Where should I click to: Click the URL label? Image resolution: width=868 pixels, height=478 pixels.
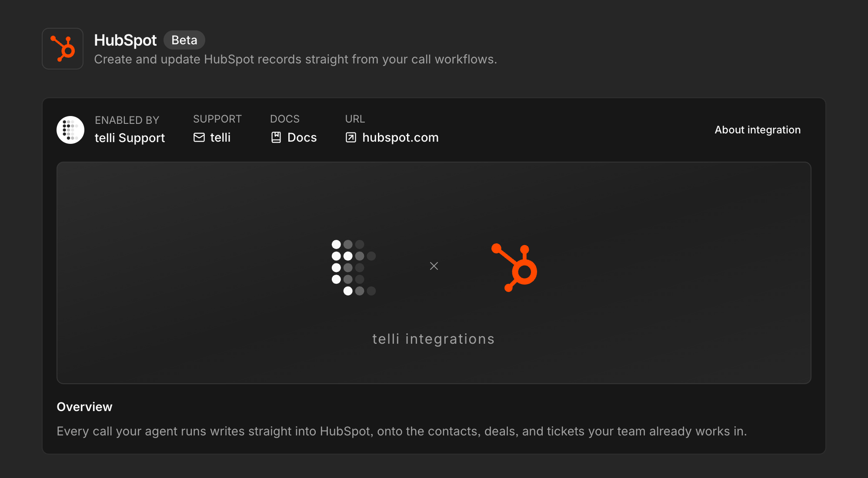tap(355, 119)
